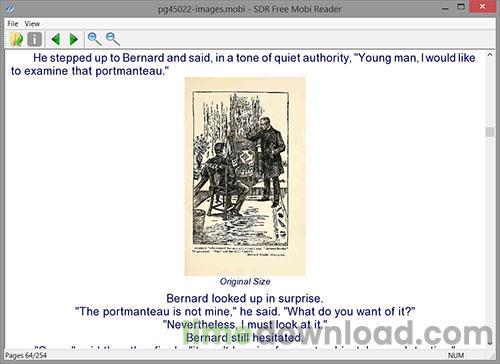Click the 'Pages 64/254' status bar text
Screen dimensions: 500x364
26,356
